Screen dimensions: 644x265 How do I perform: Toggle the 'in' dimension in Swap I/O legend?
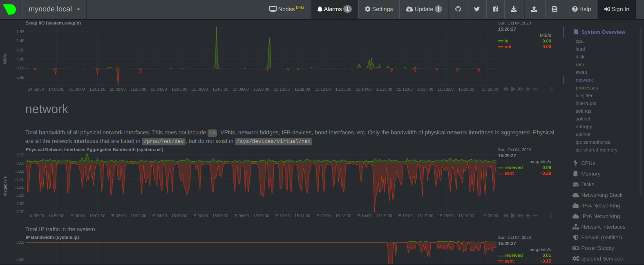click(x=506, y=41)
